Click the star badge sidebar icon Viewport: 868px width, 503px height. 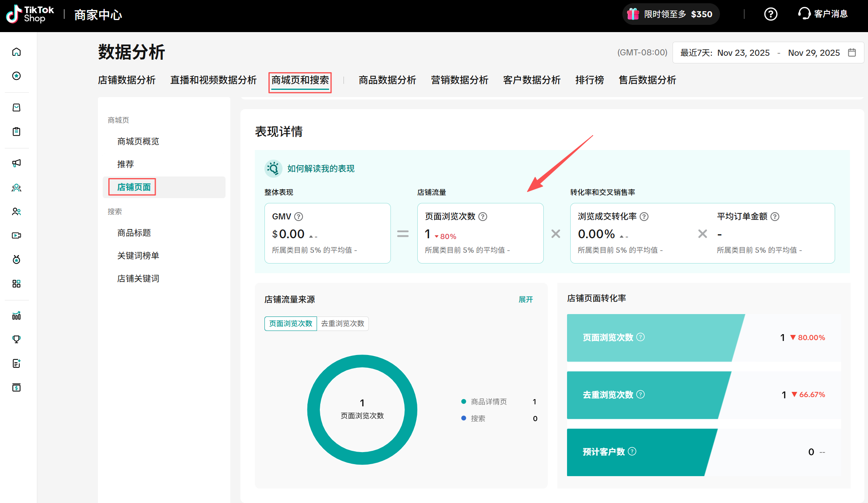(x=16, y=76)
